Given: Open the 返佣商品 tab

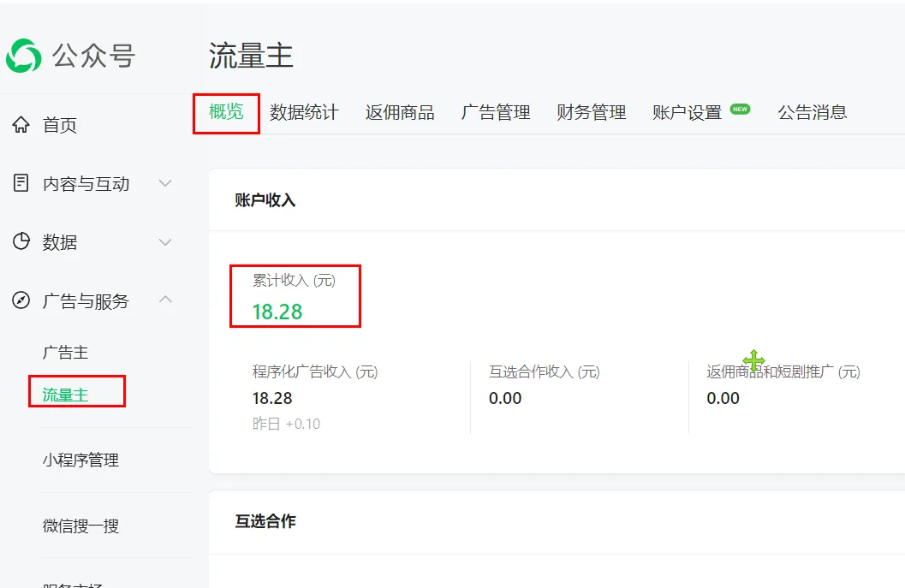Looking at the screenshot, I should (x=400, y=111).
